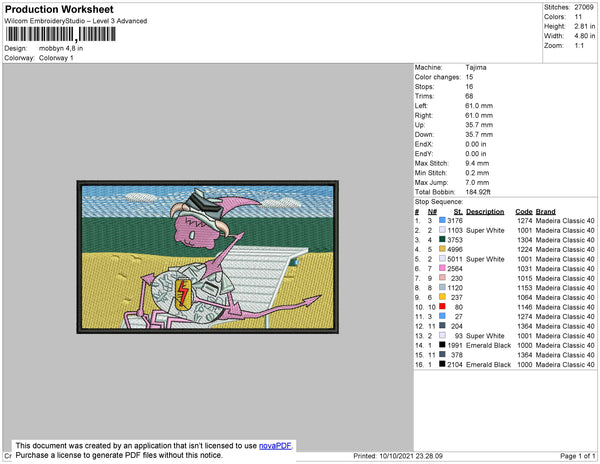This screenshot has height=464, width=600.
Task: Click code 1304 in stop row 3
Action: pos(525,240)
